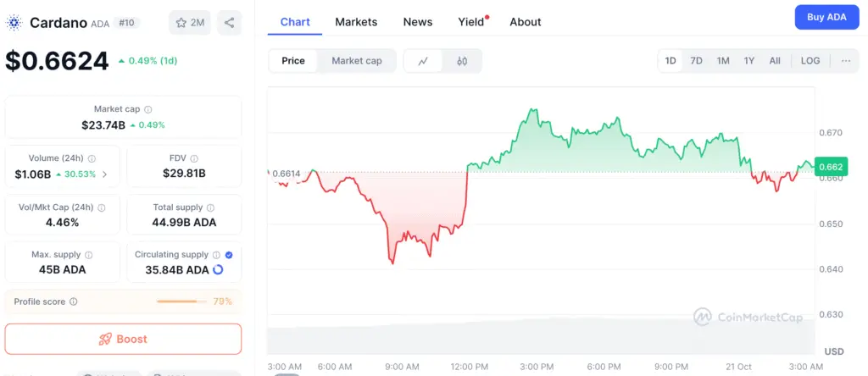Click the Buy ADA button

(x=826, y=17)
